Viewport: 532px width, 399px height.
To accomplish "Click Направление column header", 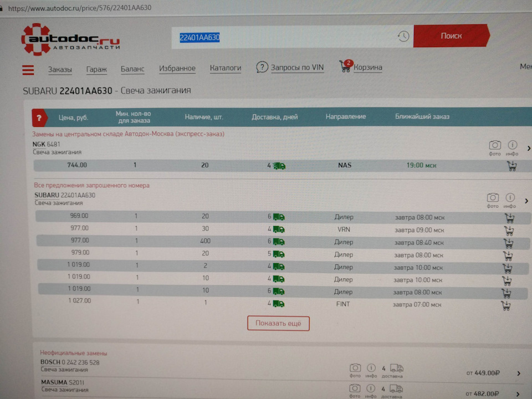I will pos(346,117).
